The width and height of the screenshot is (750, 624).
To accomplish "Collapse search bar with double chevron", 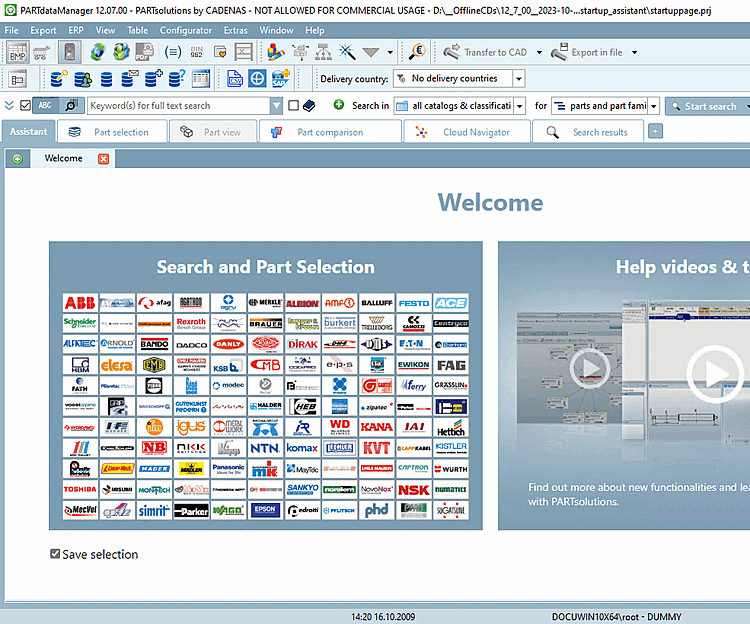I will pos(9,105).
